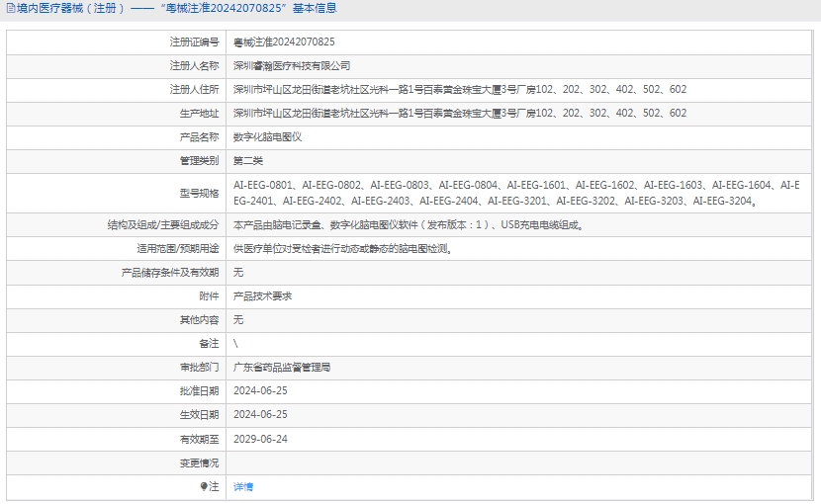Click the AI-EEG model specifications text

(515, 193)
